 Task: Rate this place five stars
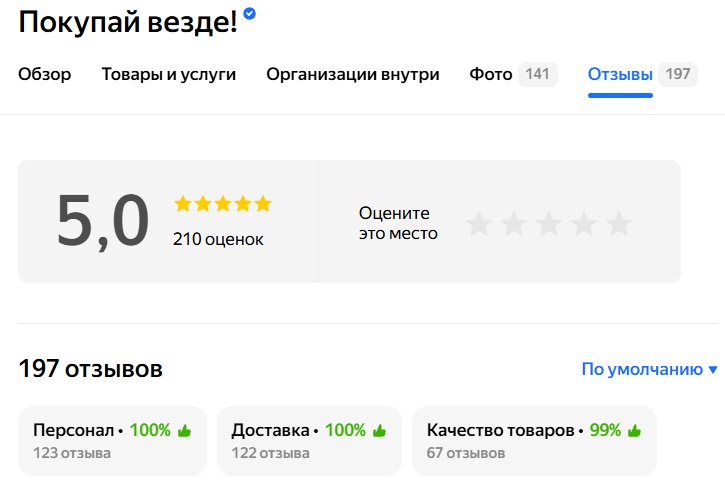pos(619,224)
